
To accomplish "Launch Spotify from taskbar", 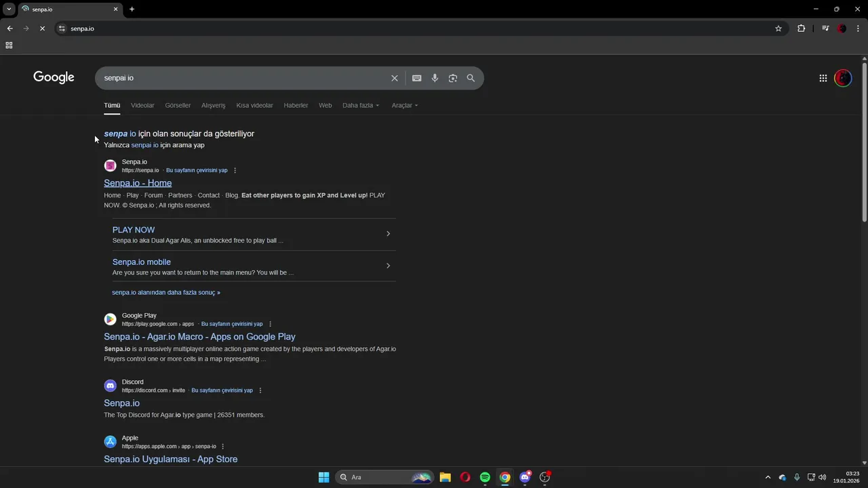I will [485, 477].
